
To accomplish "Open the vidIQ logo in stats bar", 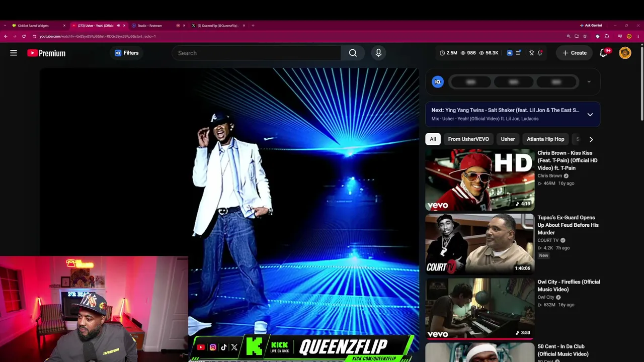I will click(510, 53).
